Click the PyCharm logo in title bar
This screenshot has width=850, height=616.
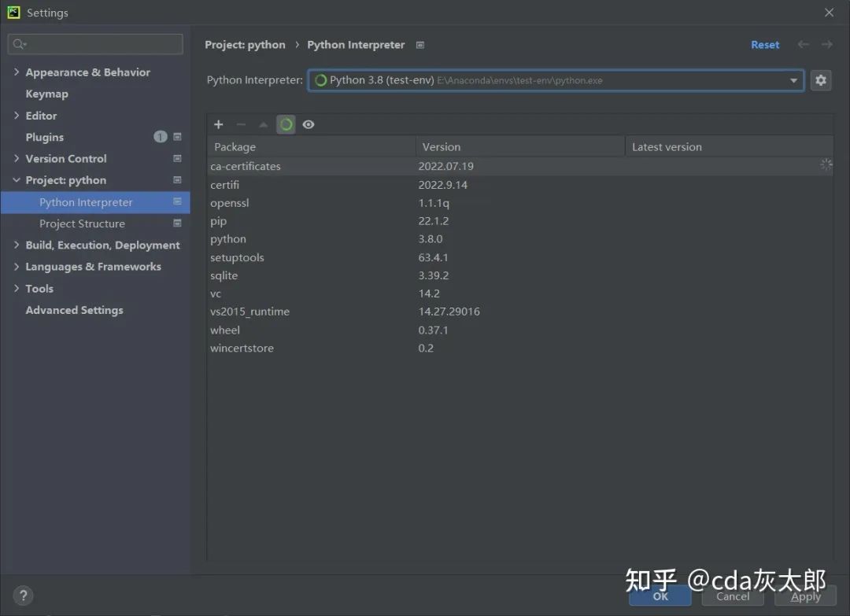pyautogui.click(x=13, y=13)
